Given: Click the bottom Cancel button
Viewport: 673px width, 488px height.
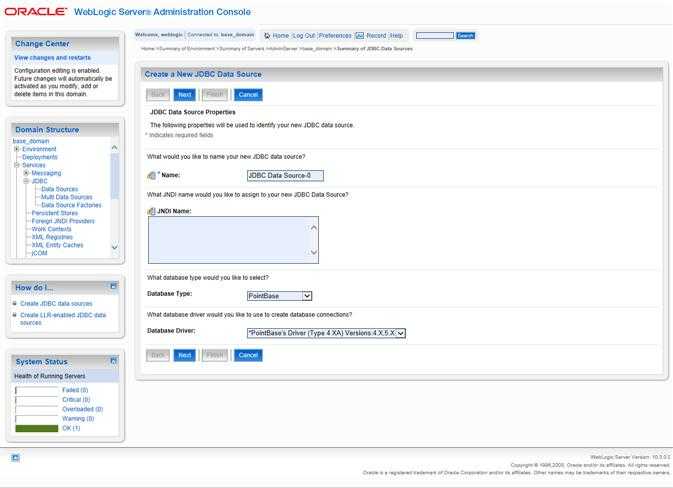Looking at the screenshot, I should click(248, 355).
